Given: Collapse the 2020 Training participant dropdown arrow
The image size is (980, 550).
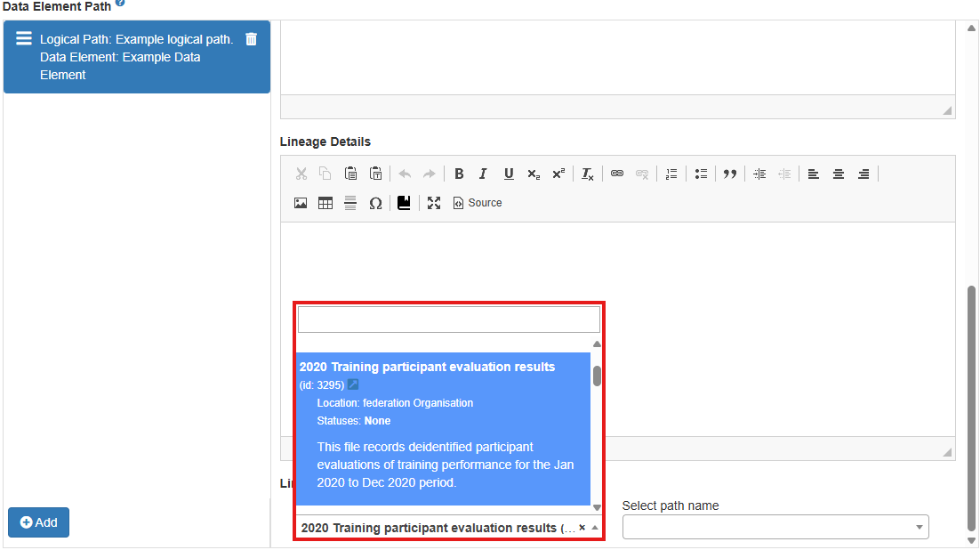Looking at the screenshot, I should point(595,528).
